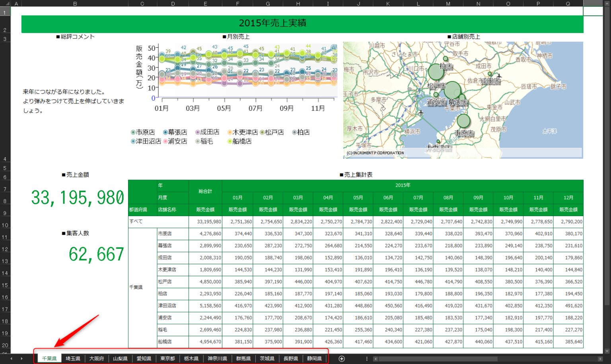Screen dimensions: 611x364
Task: Click the sheet tab scroll-left arrow
Action: [x=11, y=358]
